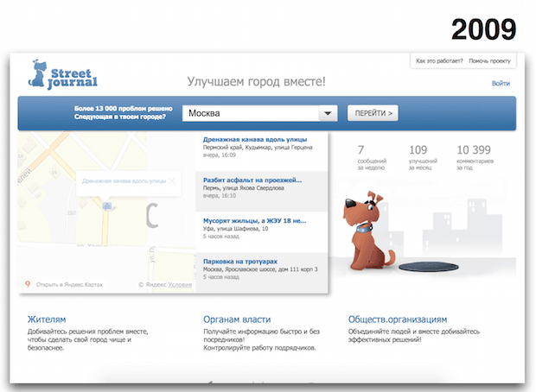
Task: Open the Как это работает? link
Action: (438, 61)
